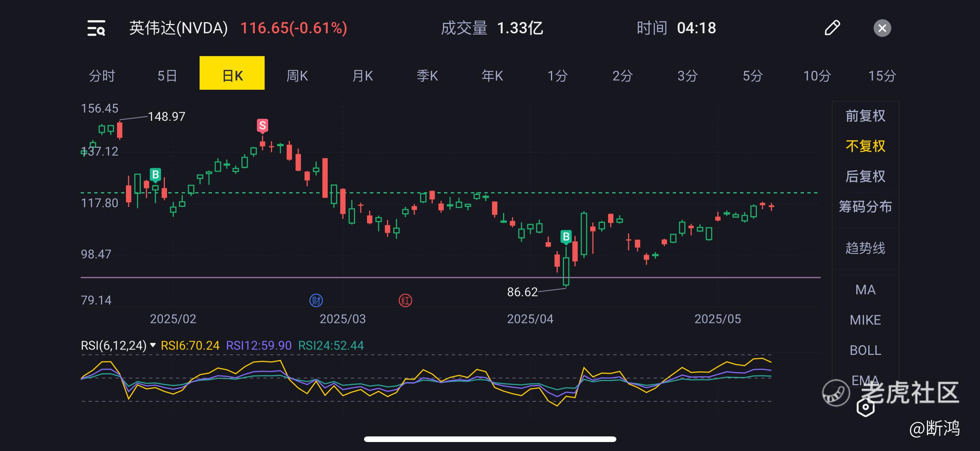Toggle 趋势线 trend line overlay
Image resolution: width=980 pixels, height=451 pixels.
click(x=866, y=248)
